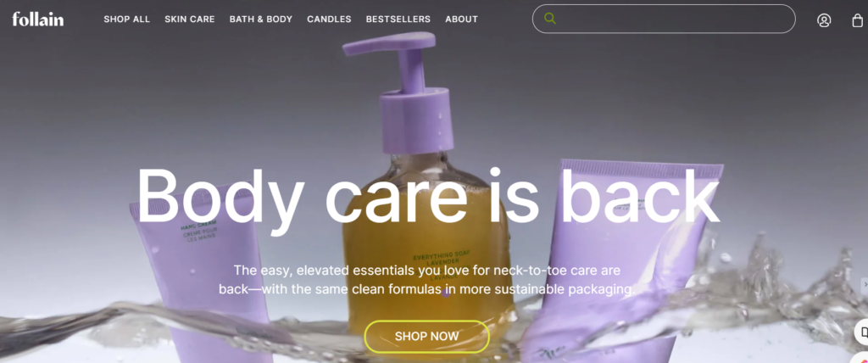Click the colorful floating widget at bottom-right corner
Screen dimensions: 868x363
tap(863, 357)
